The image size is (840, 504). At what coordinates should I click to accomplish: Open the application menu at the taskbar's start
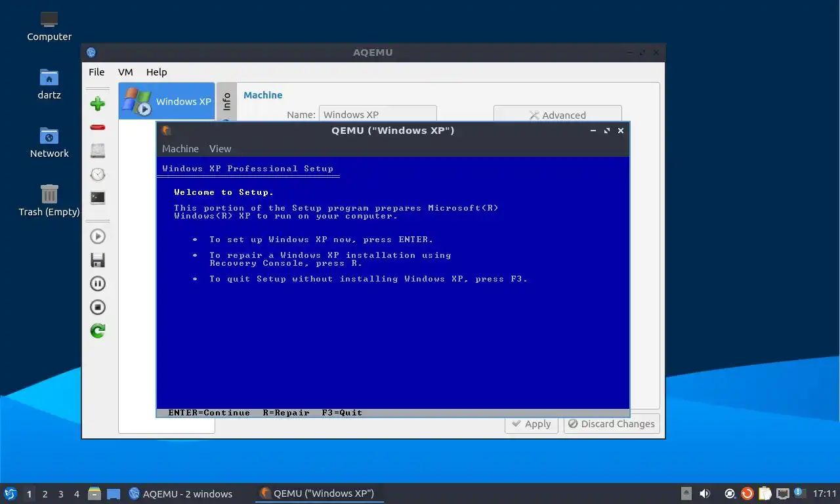10,493
